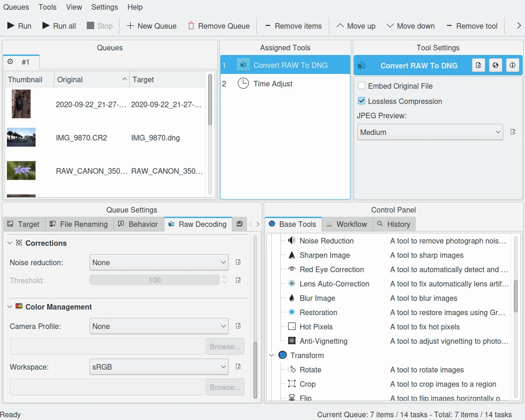Viewport: 525px width, 420px height.
Task: Click the Run toolbar icon
Action: [x=11, y=26]
